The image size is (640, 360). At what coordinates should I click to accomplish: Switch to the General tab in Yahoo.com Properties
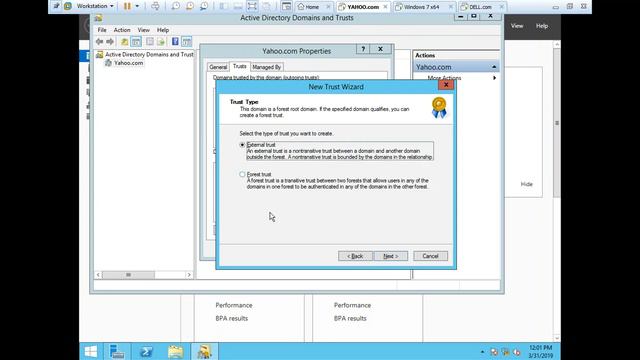(x=218, y=67)
